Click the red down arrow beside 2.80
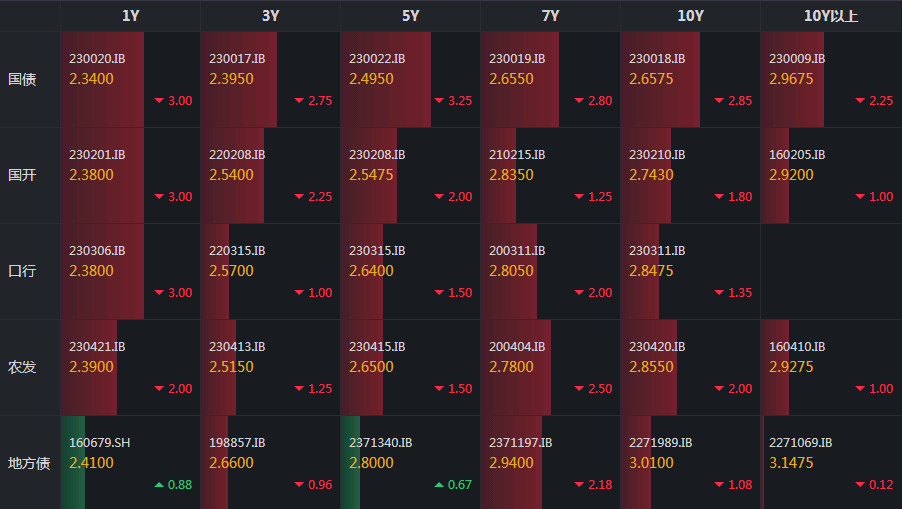 (579, 101)
